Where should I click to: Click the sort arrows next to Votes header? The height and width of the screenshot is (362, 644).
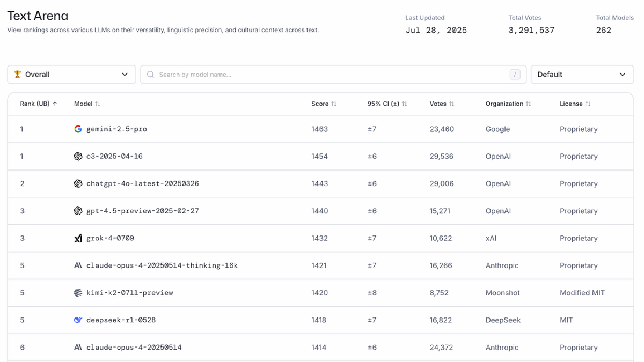coord(451,104)
